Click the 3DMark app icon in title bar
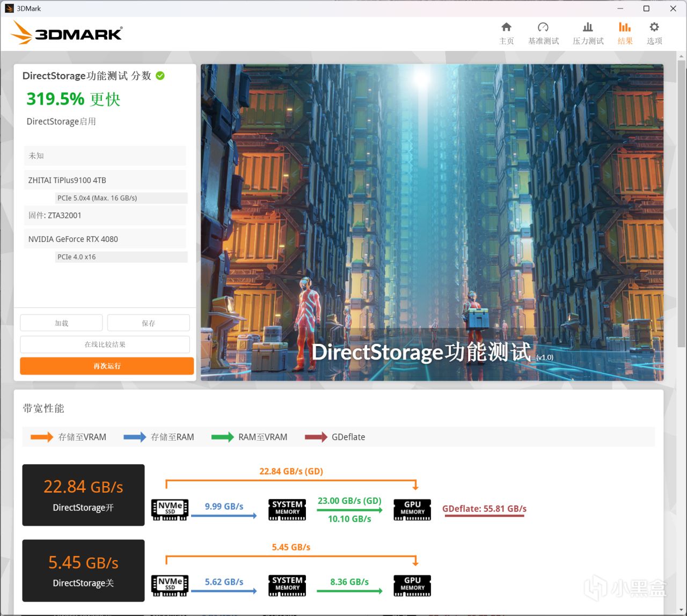Viewport: 687px width, 616px height. [9, 8]
